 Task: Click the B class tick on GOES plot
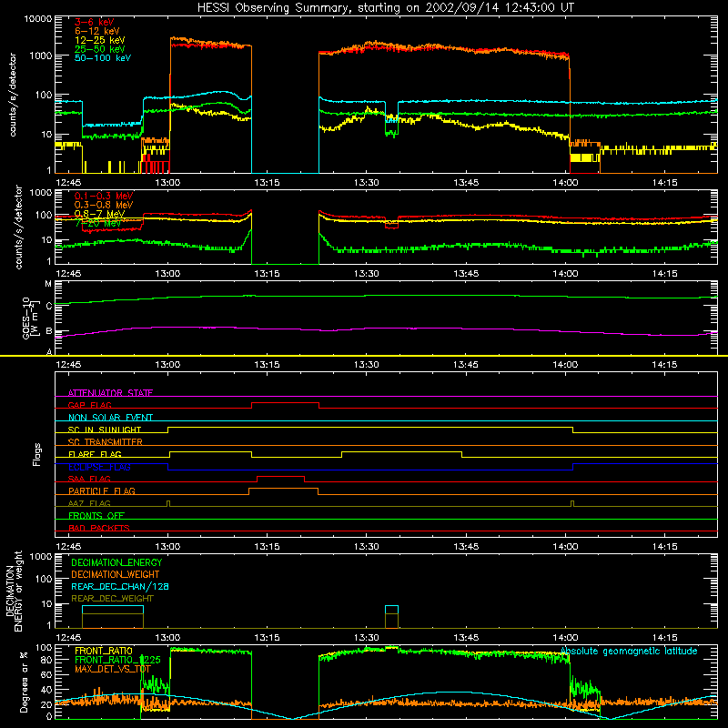click(49, 331)
